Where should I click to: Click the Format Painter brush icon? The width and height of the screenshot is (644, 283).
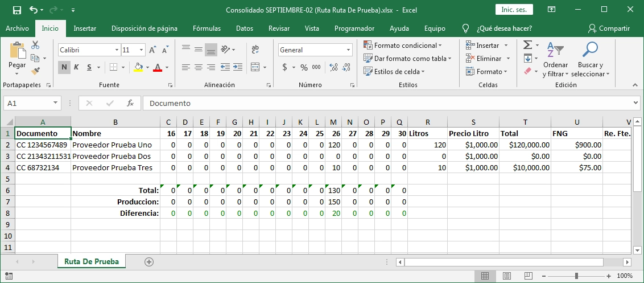pyautogui.click(x=35, y=71)
